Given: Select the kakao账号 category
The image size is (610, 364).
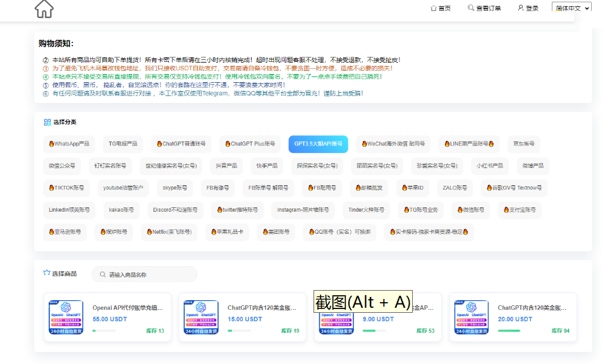Looking at the screenshot, I should [121, 210].
